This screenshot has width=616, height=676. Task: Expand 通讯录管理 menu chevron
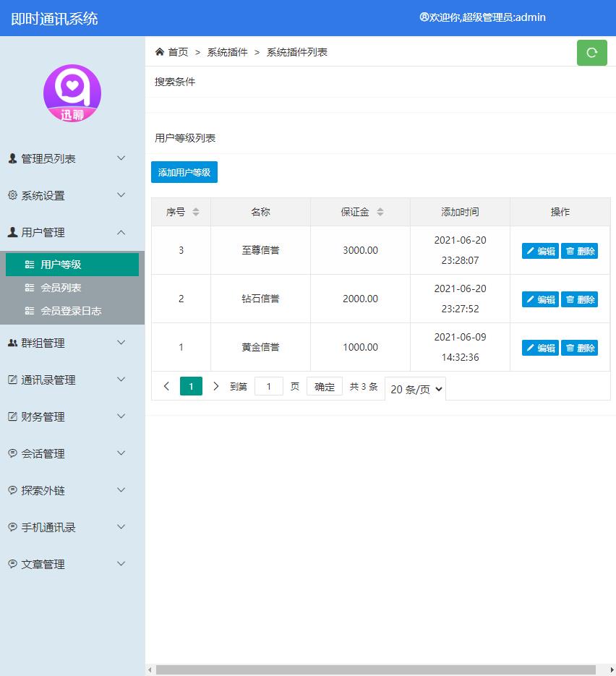[x=121, y=380]
